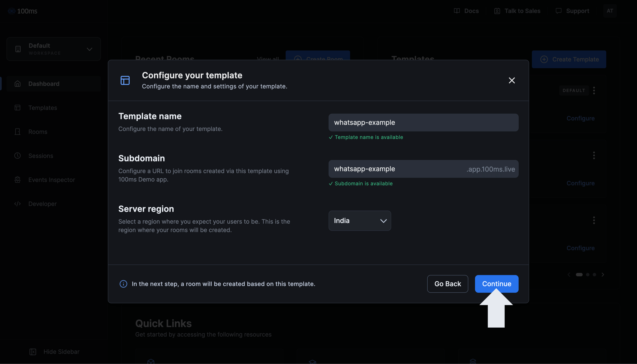
Task: Close the Configure your template dialog
Action: pyautogui.click(x=512, y=80)
